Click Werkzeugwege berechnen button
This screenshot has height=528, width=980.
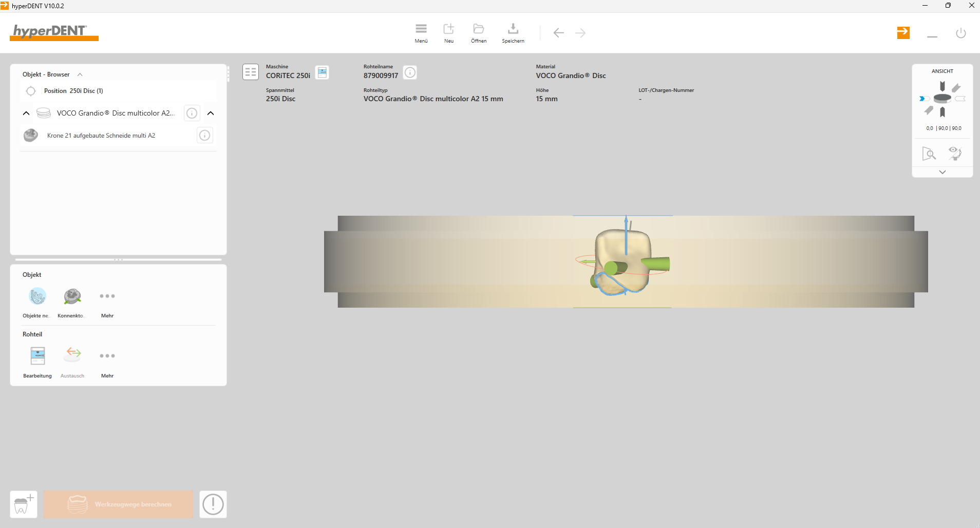(118, 504)
